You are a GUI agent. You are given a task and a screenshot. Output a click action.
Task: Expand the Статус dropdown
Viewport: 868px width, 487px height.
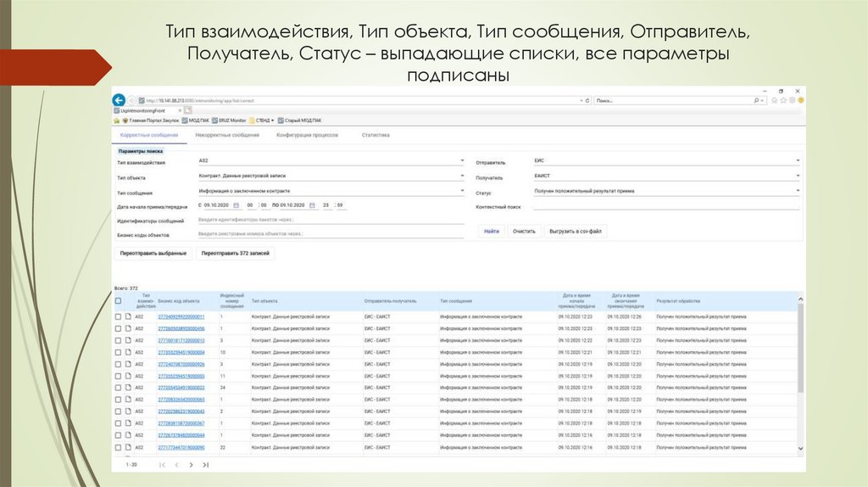coord(797,192)
